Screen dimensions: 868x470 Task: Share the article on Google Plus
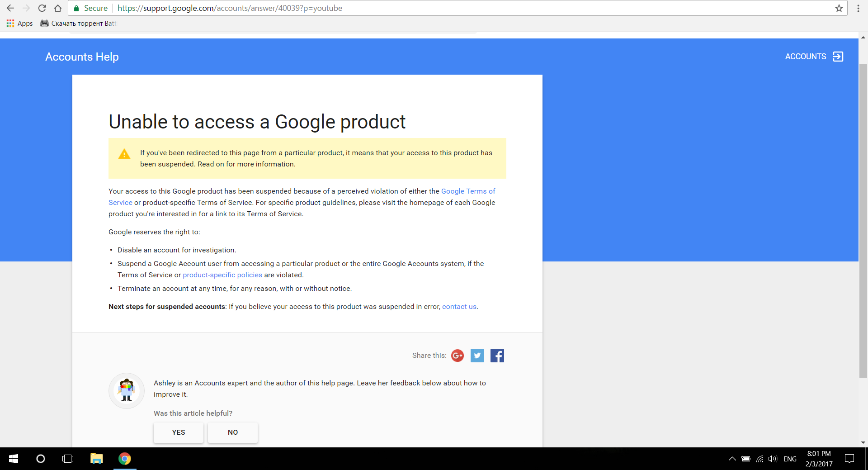[x=458, y=356]
